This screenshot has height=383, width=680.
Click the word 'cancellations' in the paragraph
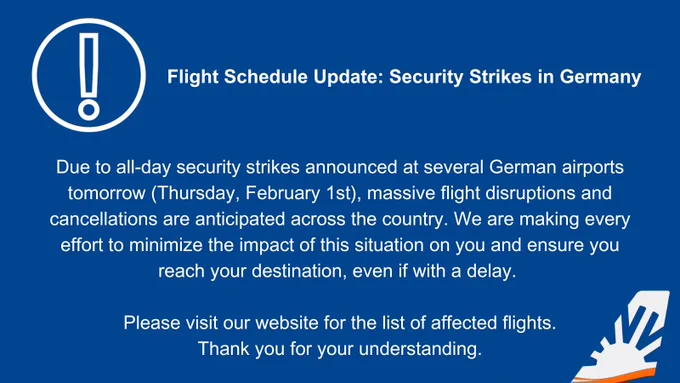(x=103, y=219)
